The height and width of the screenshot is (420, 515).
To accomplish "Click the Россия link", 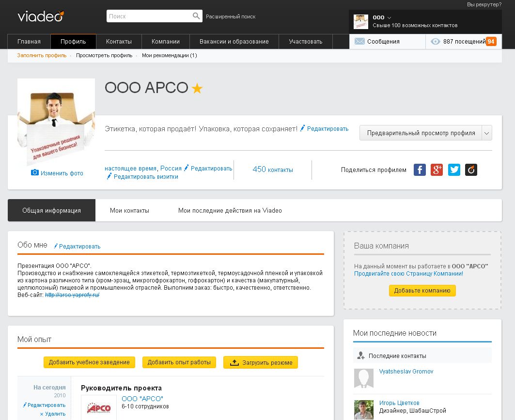I will coord(171,169).
